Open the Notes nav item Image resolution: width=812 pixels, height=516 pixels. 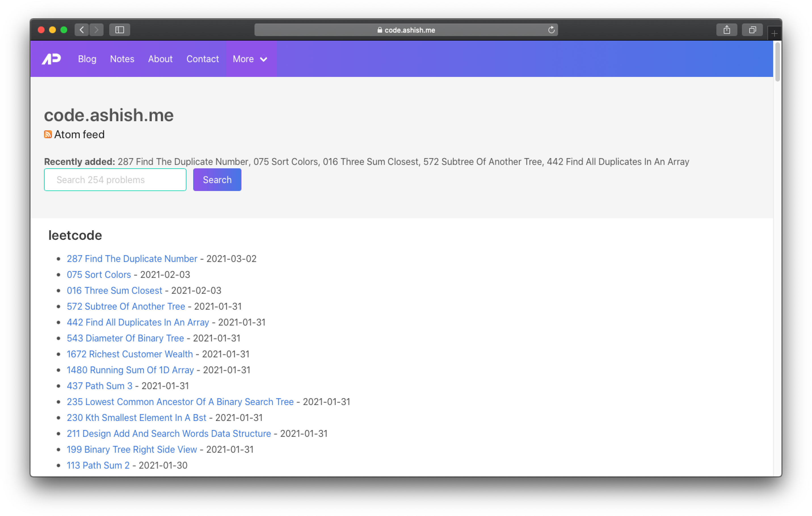(122, 59)
